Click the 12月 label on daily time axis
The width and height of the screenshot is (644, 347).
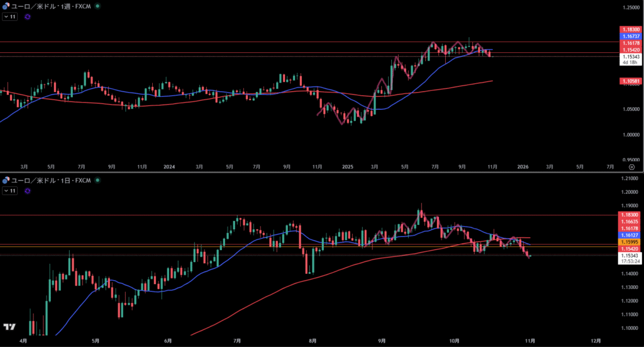click(x=595, y=341)
